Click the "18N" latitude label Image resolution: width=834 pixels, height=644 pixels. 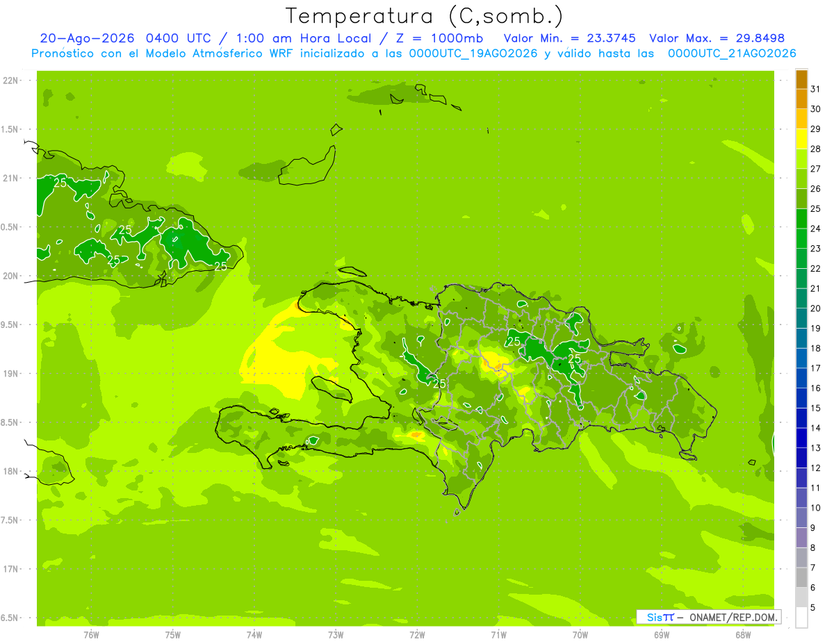click(10, 472)
